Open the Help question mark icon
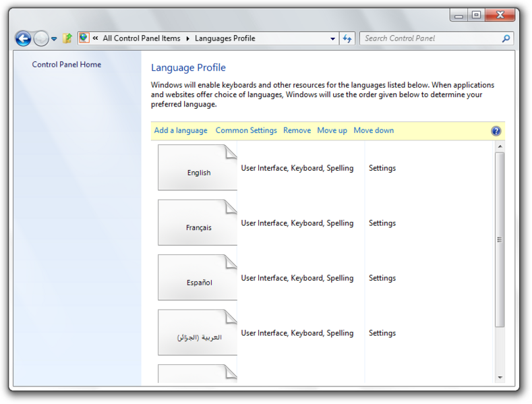Image resolution: width=532 pixels, height=404 pixels. tap(496, 131)
